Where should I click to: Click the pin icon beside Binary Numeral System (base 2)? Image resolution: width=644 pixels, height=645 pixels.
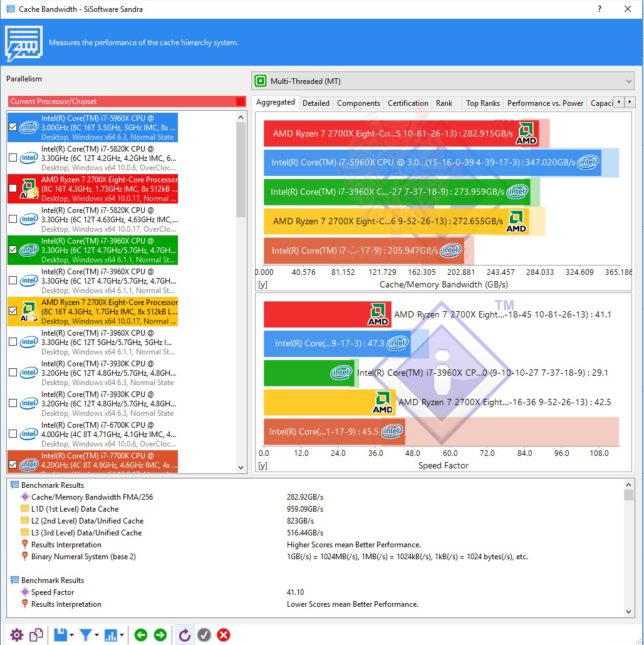pos(24,557)
